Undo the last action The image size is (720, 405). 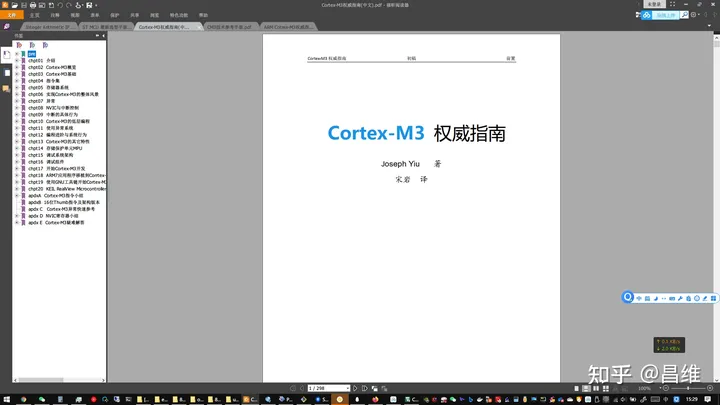pos(60,5)
